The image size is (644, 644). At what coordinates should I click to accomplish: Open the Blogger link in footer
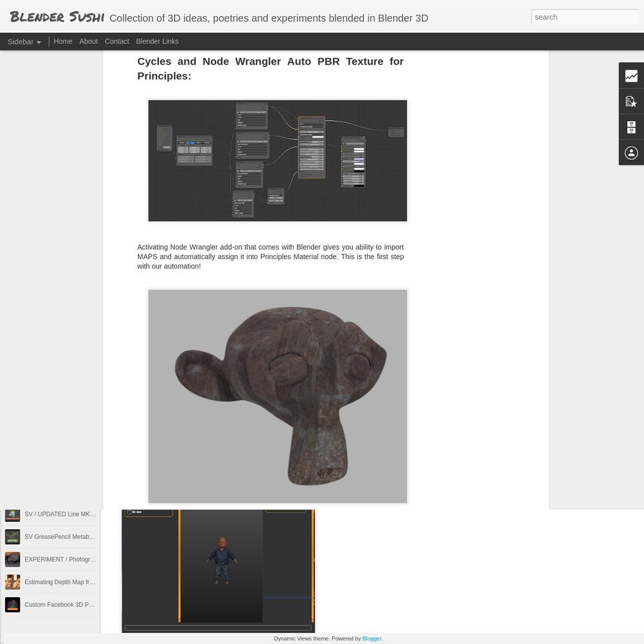coord(372,638)
